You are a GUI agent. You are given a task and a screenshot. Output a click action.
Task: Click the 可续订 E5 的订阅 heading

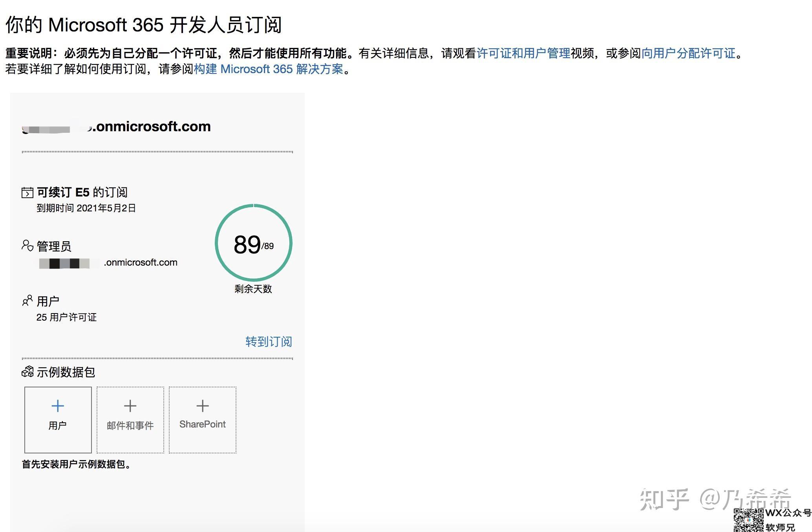82,192
